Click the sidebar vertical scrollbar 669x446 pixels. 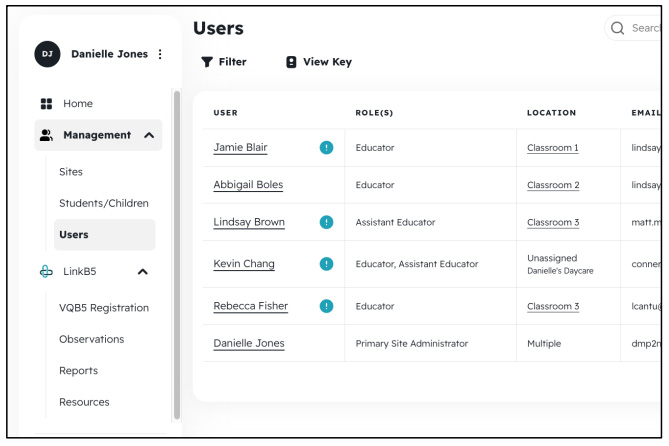[x=177, y=255]
